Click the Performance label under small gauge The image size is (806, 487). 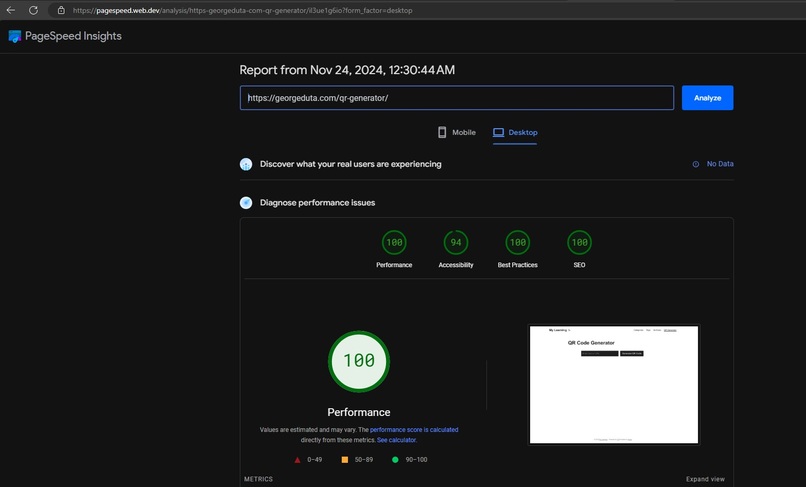click(394, 265)
